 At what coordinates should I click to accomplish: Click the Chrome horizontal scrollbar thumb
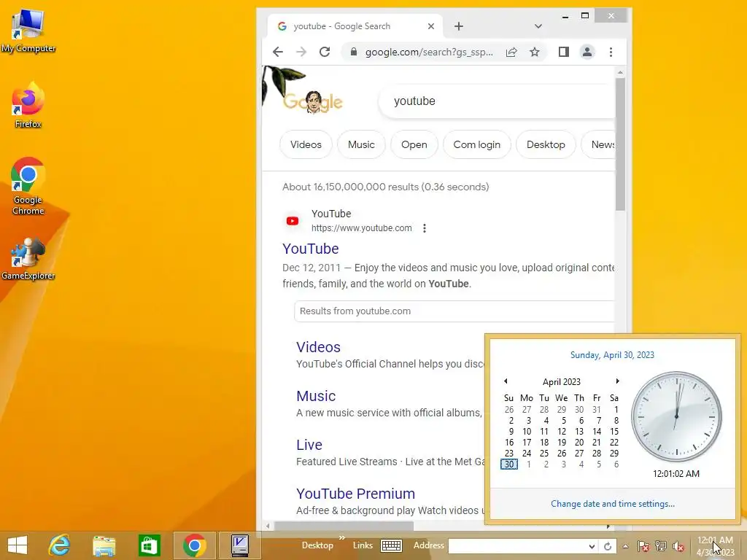[x=344, y=526]
